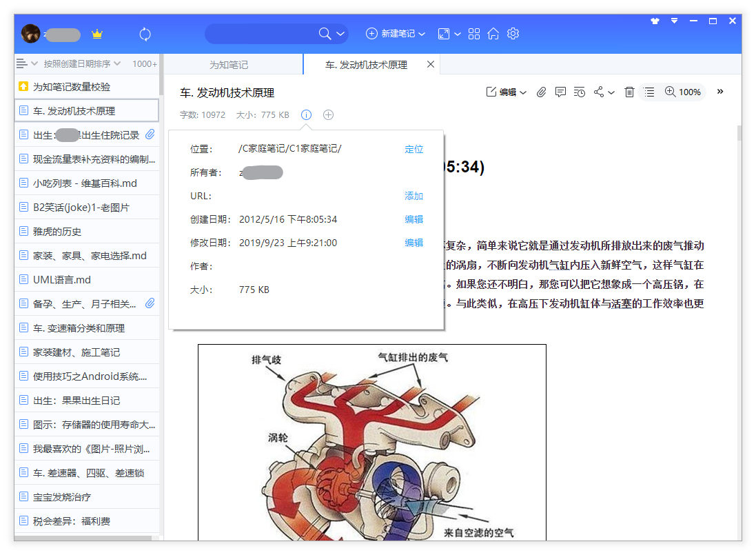Click the note title 车. 发动机技术原理
The width and height of the screenshot is (756, 555).
point(227,92)
